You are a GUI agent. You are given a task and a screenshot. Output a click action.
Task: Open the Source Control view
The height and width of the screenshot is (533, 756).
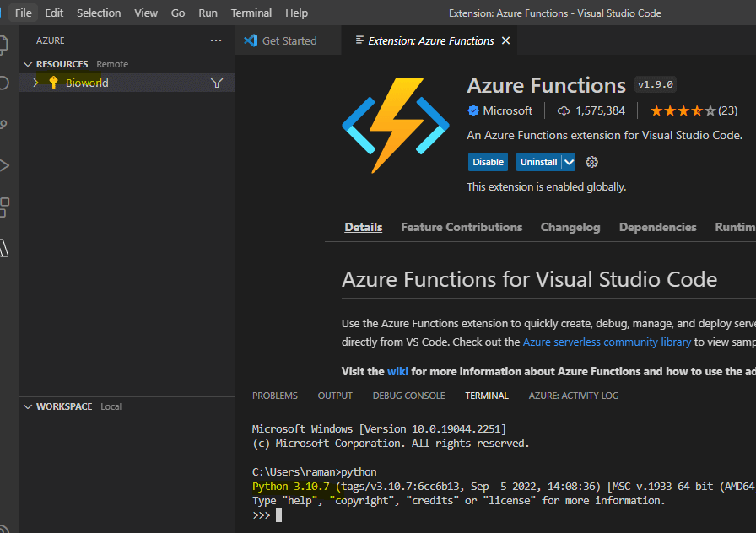[x=7, y=126]
